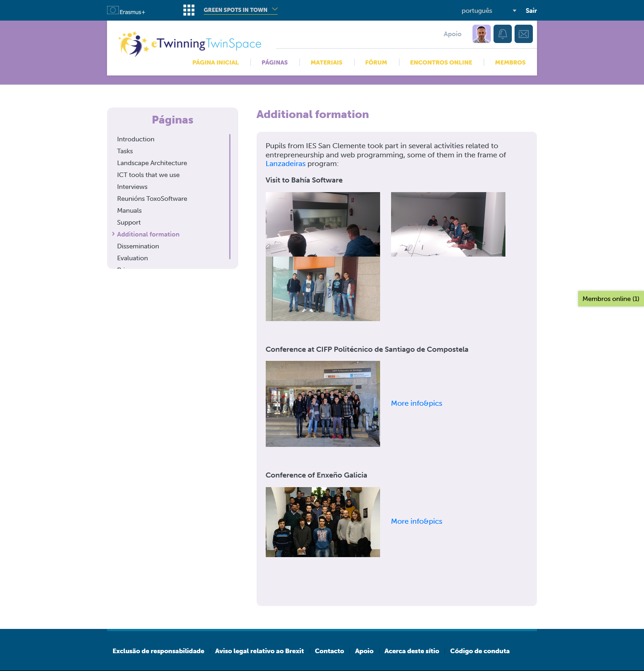The height and width of the screenshot is (671, 644).
Task: Open Interviews page in sidebar
Action: 132,187
